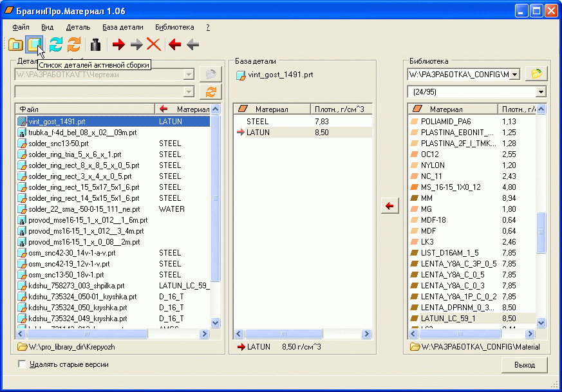Select solder_snc13-50.prt row
The height and width of the screenshot is (392, 562).
(113, 144)
